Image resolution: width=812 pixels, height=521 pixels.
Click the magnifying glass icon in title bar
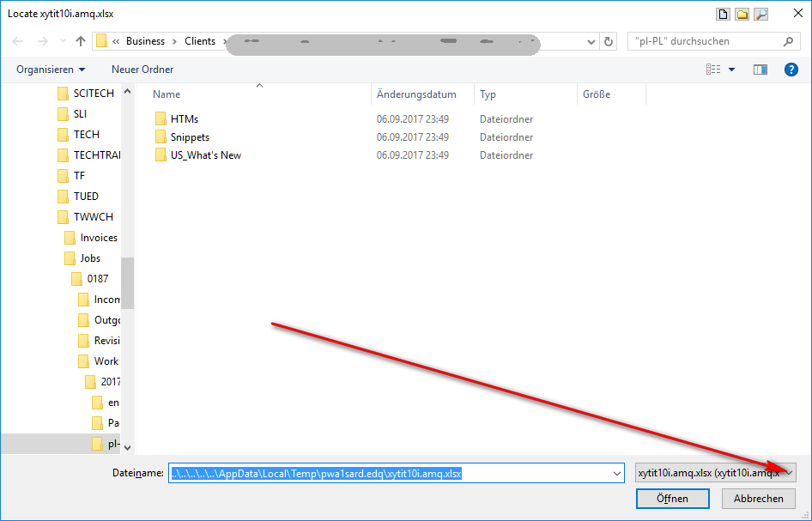tap(760, 14)
